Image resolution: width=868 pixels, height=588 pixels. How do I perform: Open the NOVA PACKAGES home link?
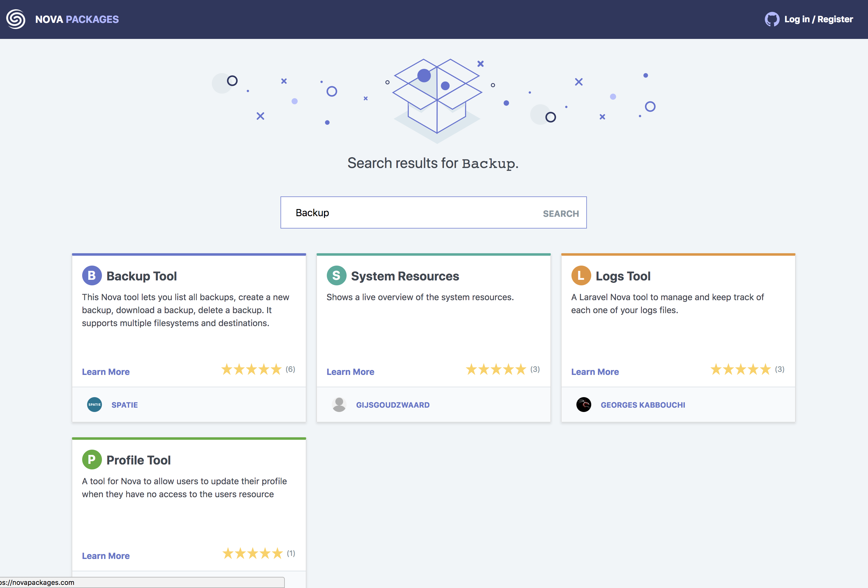coord(77,19)
